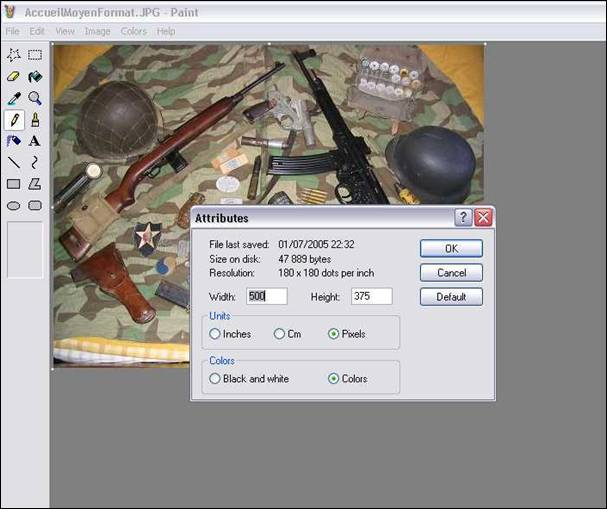Click the '47 889 bytes' size value
This screenshot has width=607, height=509.
[305, 259]
